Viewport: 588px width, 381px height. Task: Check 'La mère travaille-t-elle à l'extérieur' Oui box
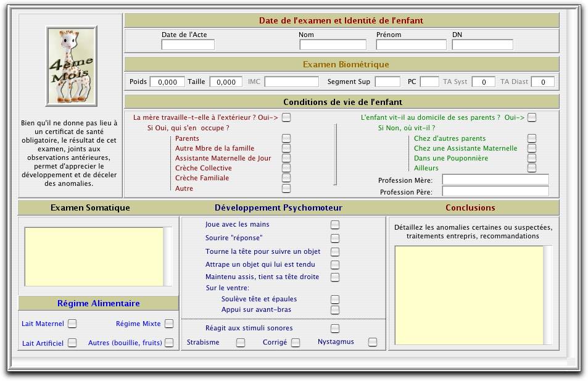pos(286,117)
